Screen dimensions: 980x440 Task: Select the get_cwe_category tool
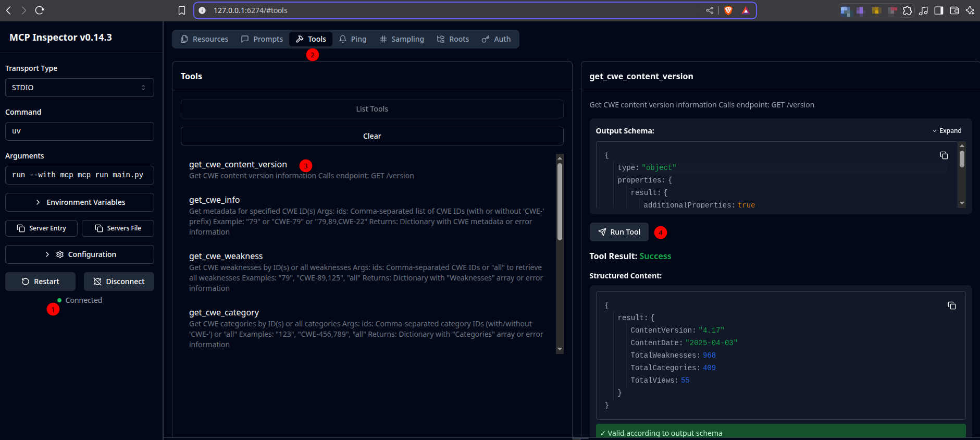224,313
